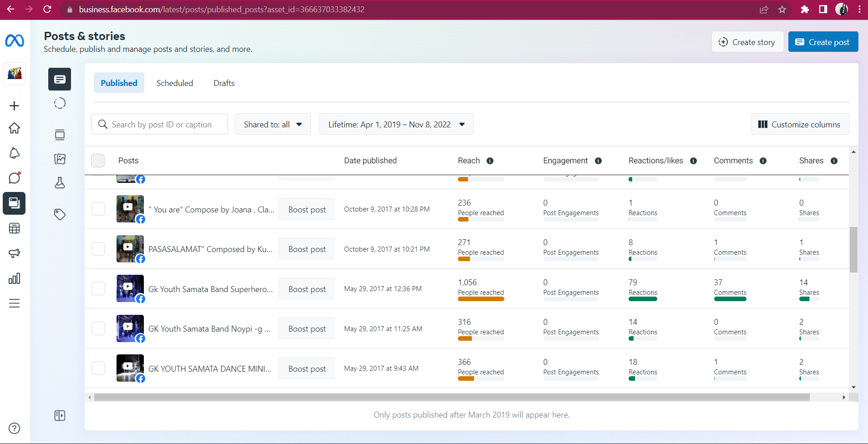Open the inbox chat bubble icon
This screenshot has width=868, height=444.
click(x=15, y=178)
